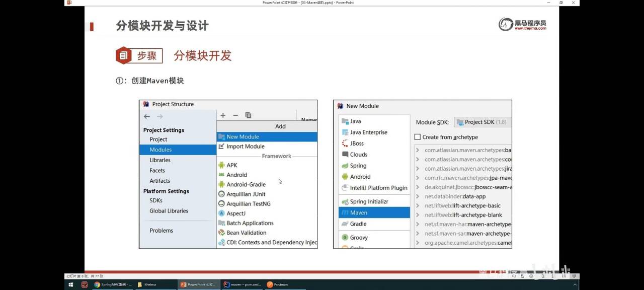
Task: Expand net.liftweb lift-archetype-basic
Action: [418, 206]
